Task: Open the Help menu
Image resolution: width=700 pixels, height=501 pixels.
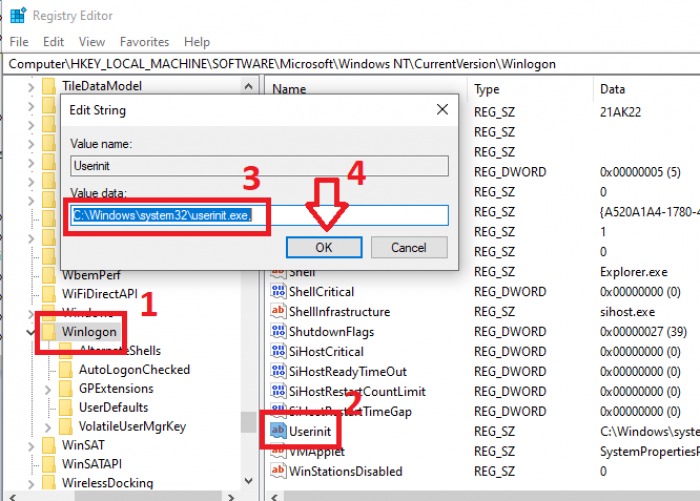Action: 197,42
